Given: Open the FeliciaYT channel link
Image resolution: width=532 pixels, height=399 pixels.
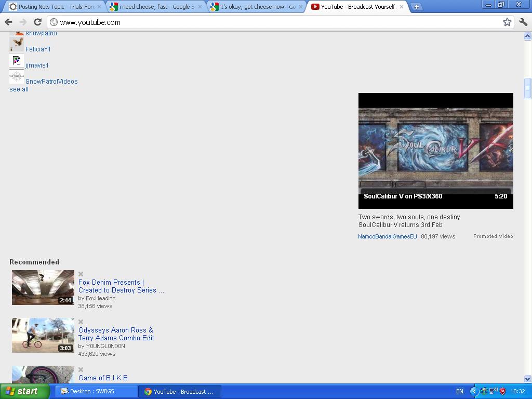Looking at the screenshot, I should tap(38, 49).
